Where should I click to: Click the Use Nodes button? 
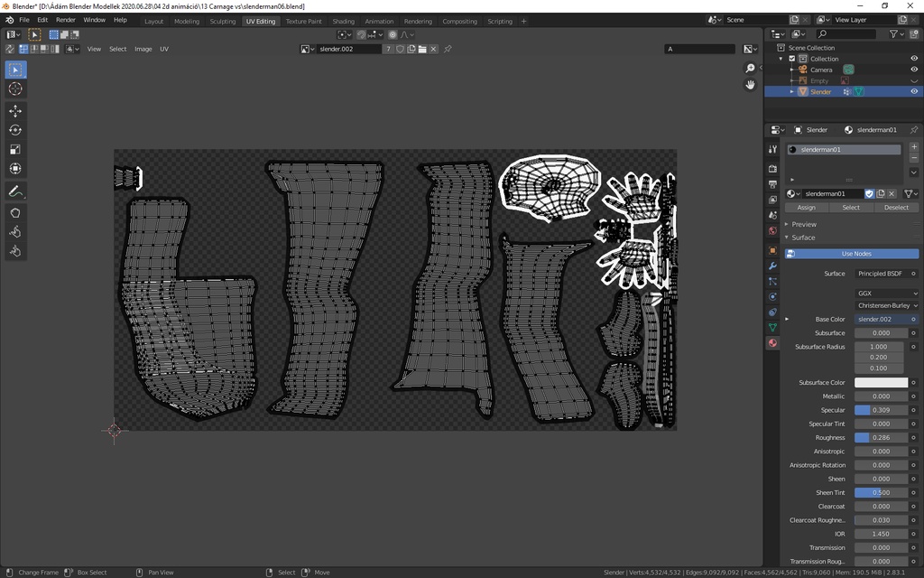tap(852, 254)
